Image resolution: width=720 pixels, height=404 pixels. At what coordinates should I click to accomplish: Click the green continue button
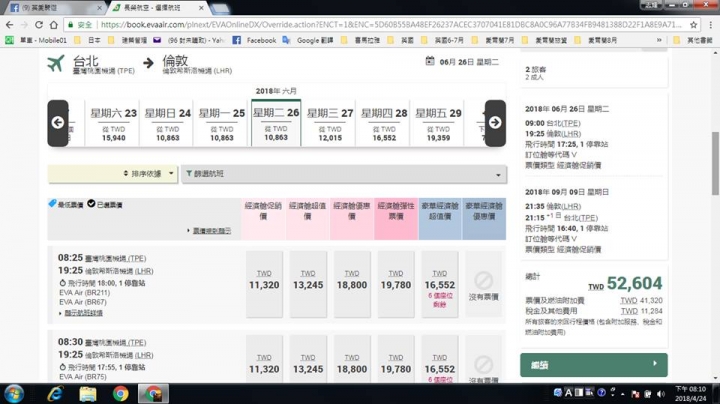pyautogui.click(x=594, y=365)
